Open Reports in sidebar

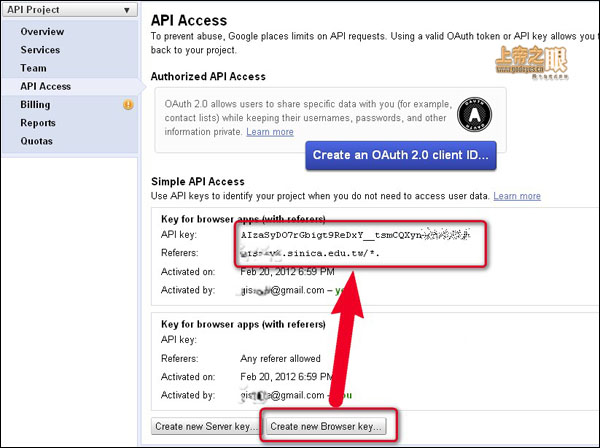point(38,123)
